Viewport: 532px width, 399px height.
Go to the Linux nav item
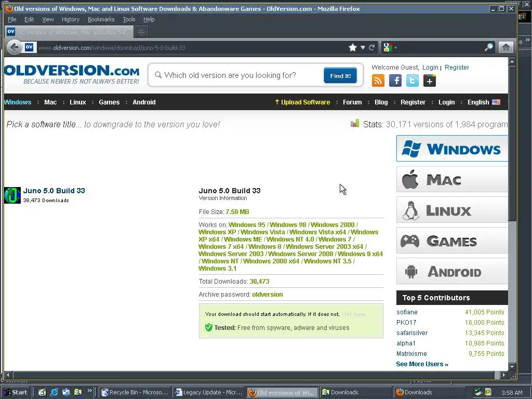pyautogui.click(x=78, y=102)
